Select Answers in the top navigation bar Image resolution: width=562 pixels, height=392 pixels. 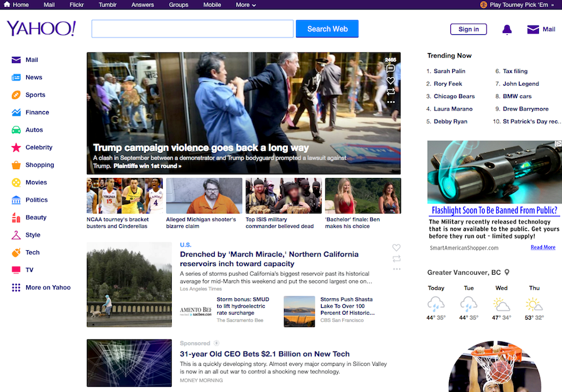coord(142,5)
